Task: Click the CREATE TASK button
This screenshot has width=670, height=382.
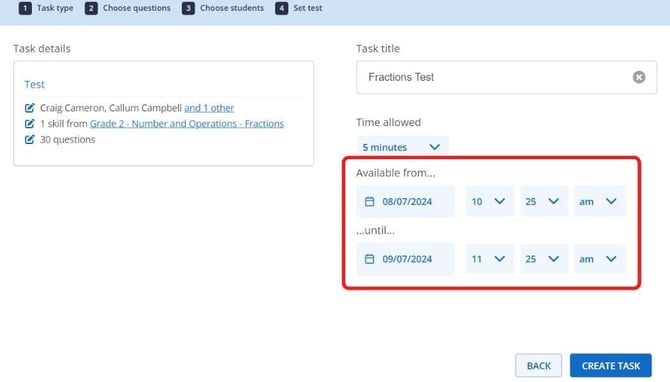Action: point(611,366)
